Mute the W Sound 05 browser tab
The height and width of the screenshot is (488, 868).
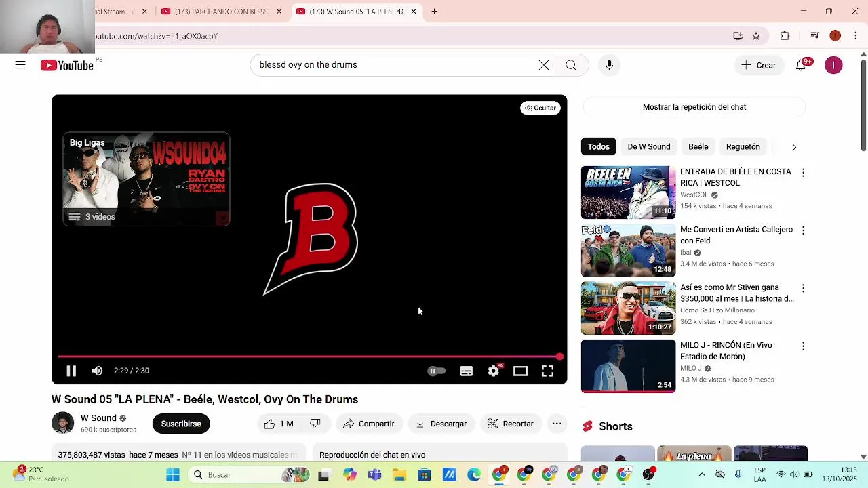point(400,12)
